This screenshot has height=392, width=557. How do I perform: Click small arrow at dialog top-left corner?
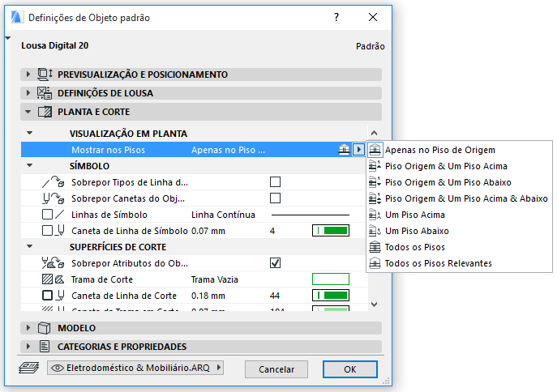[7, 38]
